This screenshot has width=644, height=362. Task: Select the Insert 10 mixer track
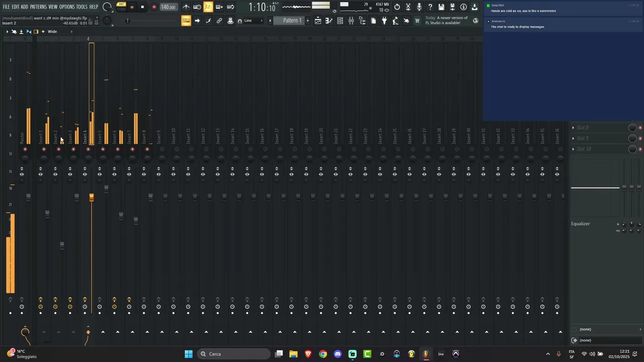point(173,137)
